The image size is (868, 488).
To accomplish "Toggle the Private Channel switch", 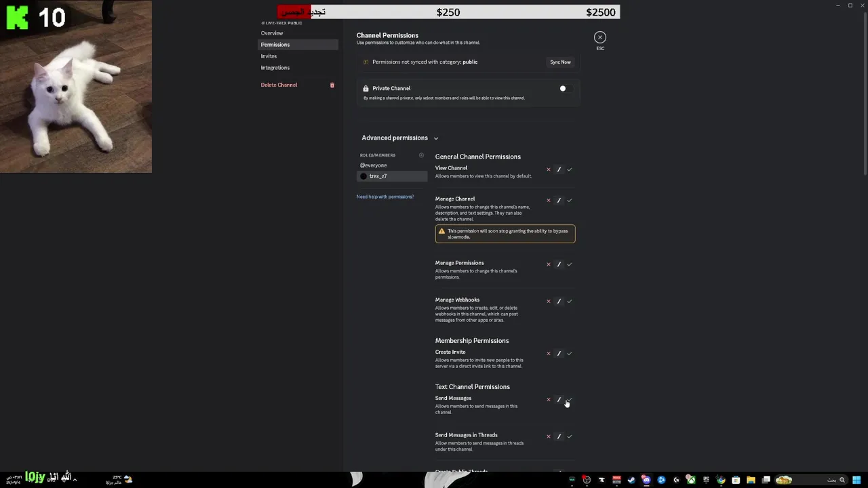I will point(566,89).
